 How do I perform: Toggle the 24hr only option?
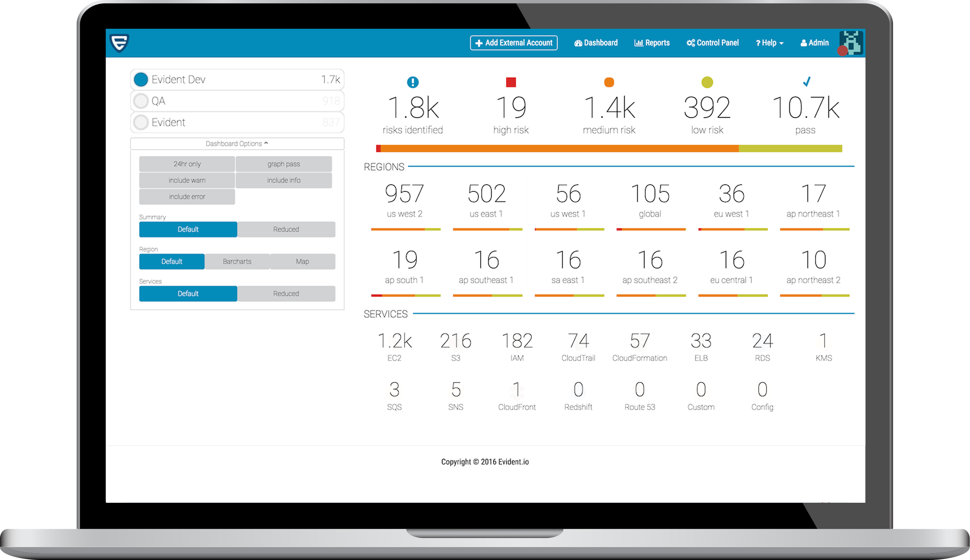tap(187, 164)
